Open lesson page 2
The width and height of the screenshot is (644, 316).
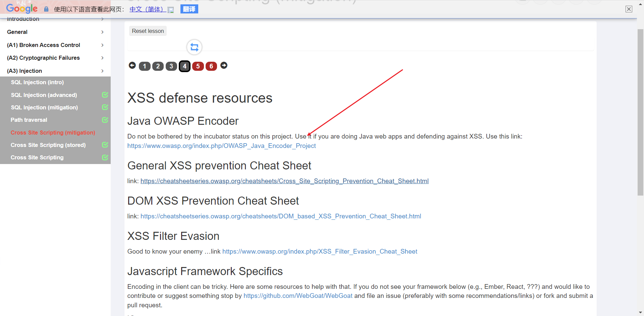pyautogui.click(x=158, y=66)
